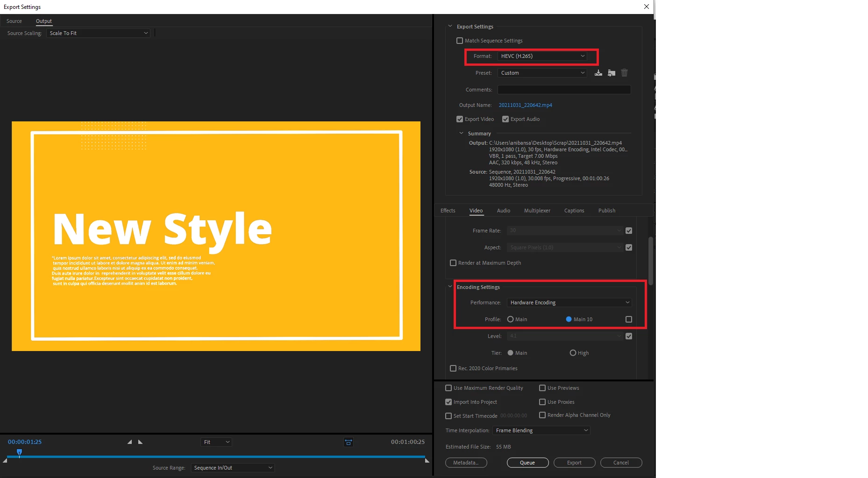
Task: Enable Use Previews checkbox
Action: click(x=542, y=388)
